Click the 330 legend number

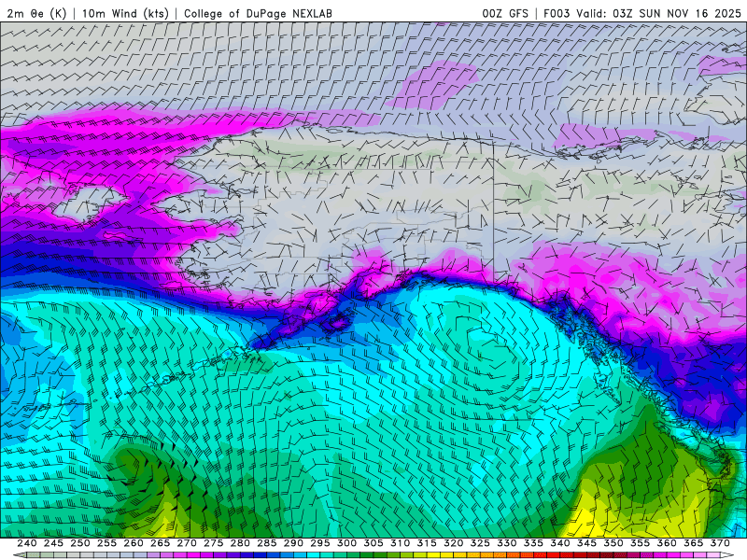(x=507, y=543)
